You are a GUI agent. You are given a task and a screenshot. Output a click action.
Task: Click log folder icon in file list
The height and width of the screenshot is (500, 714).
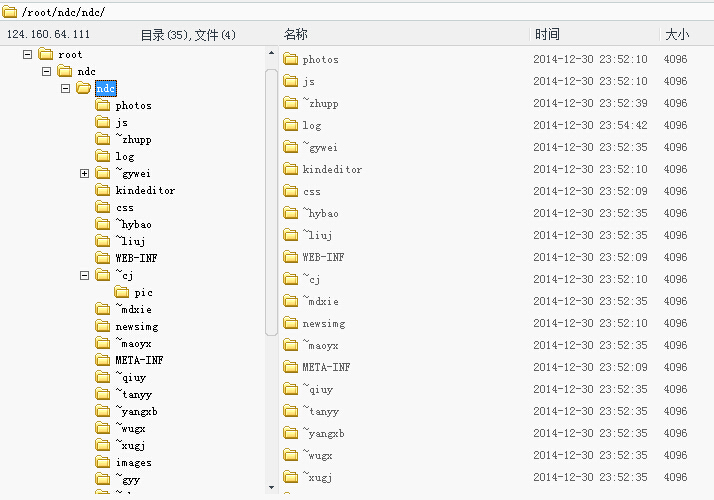tap(291, 125)
